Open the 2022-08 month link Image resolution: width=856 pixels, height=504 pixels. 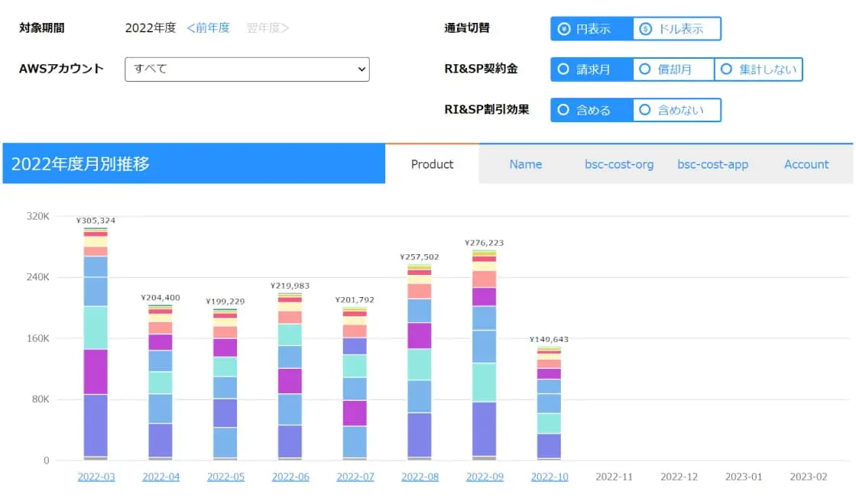[x=420, y=477]
